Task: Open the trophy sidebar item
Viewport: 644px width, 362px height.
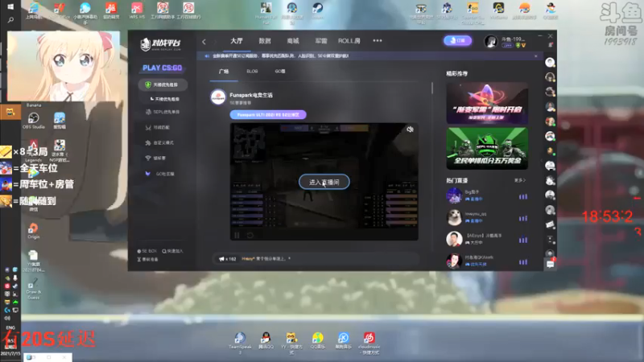Action: (155, 158)
